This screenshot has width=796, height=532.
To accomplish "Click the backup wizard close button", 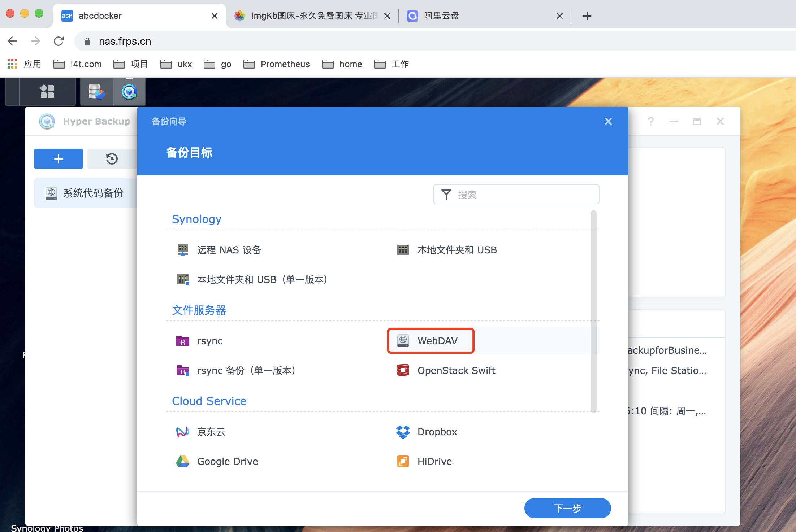I will pyautogui.click(x=608, y=121).
